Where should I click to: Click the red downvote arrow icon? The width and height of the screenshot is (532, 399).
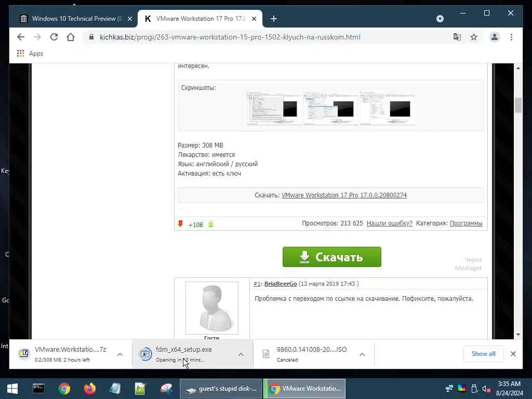180,223
